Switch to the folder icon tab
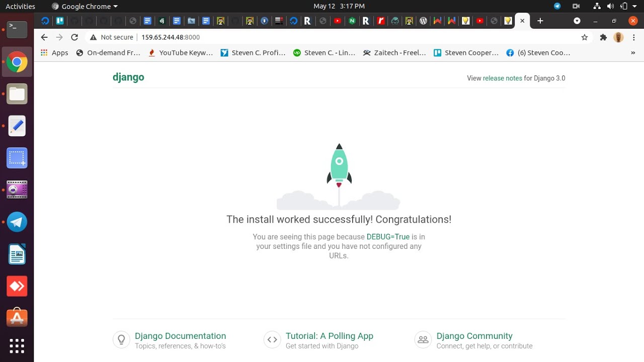644x362 pixels. tap(191, 21)
